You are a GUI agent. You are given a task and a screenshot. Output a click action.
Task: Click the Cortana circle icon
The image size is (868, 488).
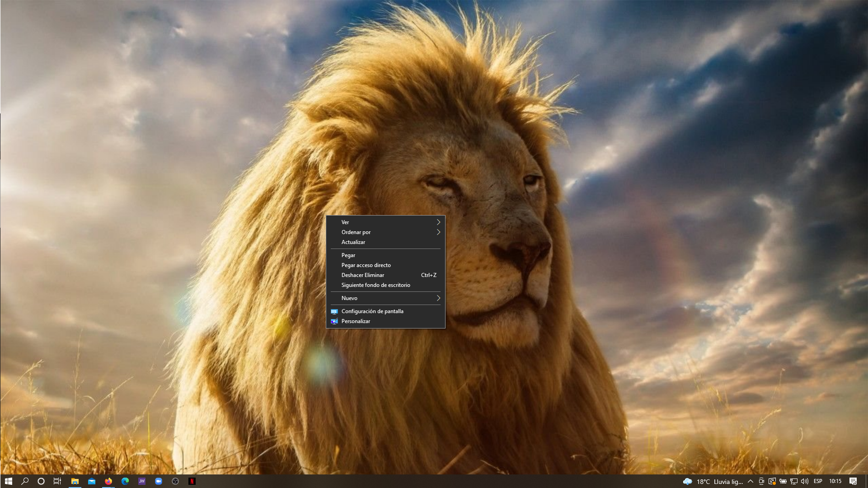(x=41, y=481)
